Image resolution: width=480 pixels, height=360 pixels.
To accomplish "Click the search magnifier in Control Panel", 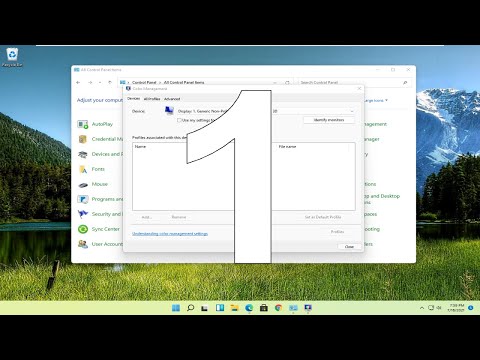I will tap(405, 82).
